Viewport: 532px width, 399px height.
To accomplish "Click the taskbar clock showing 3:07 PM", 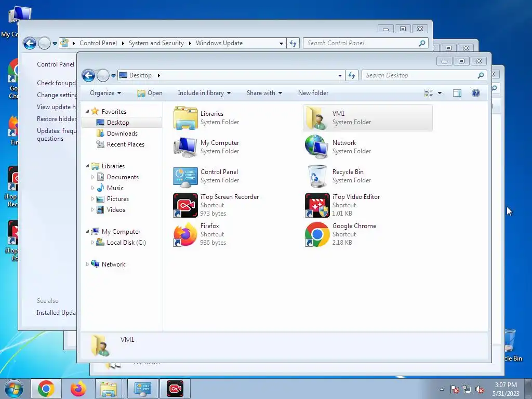I will pos(506,389).
